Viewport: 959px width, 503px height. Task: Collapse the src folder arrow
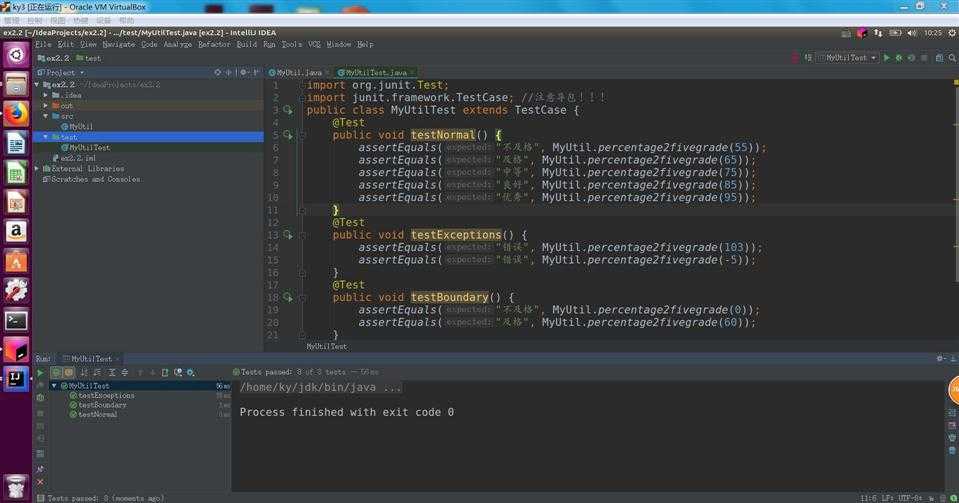click(x=46, y=116)
